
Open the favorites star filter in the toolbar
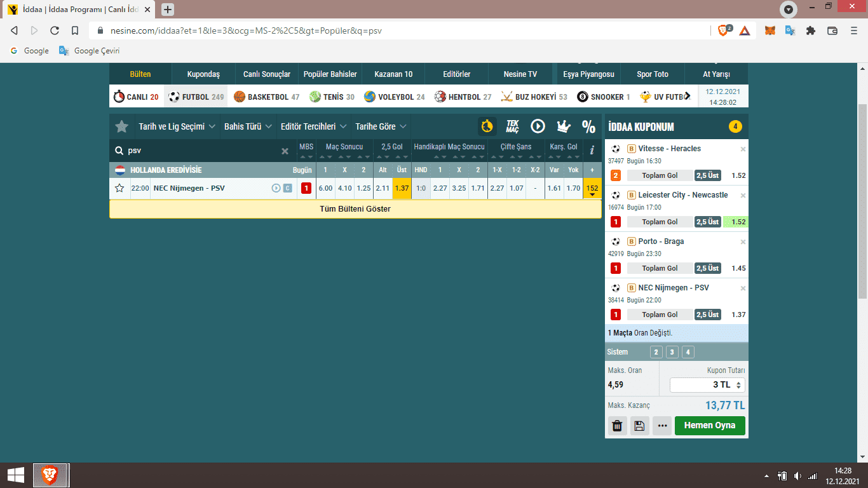(x=121, y=126)
